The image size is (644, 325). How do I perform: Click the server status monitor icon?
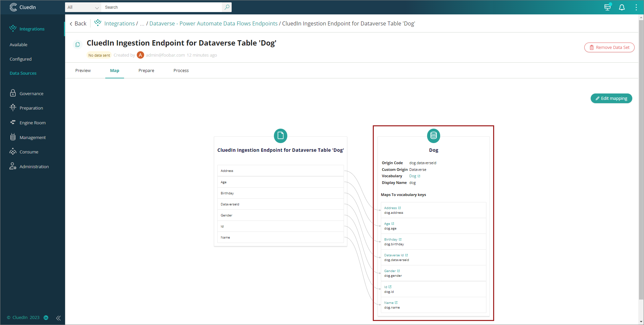click(x=607, y=7)
